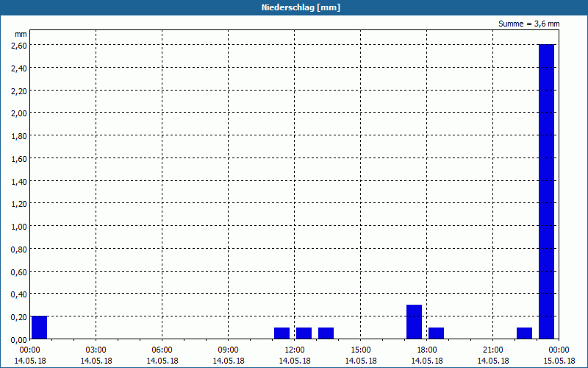Click the 1,60 y-axis value
The image size is (588, 368).
21,158
